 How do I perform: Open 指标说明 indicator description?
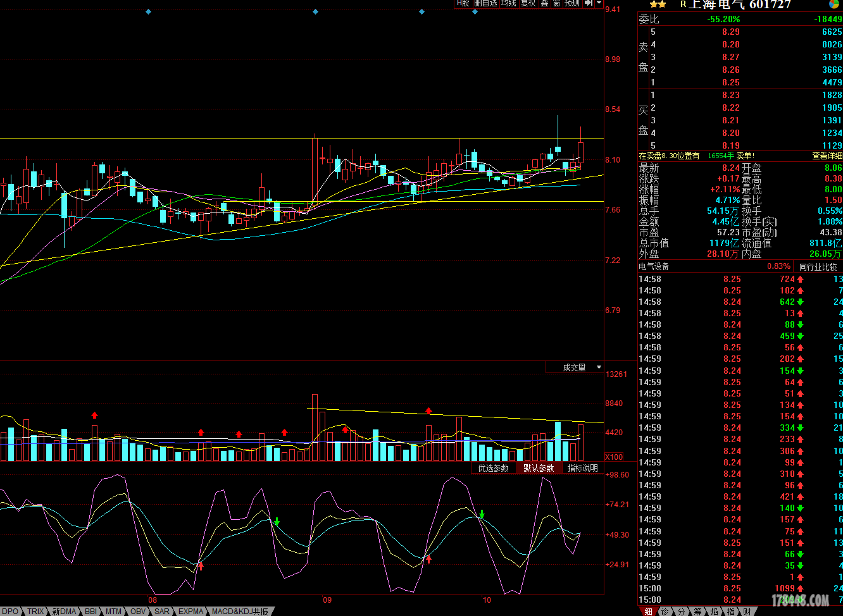[x=582, y=468]
